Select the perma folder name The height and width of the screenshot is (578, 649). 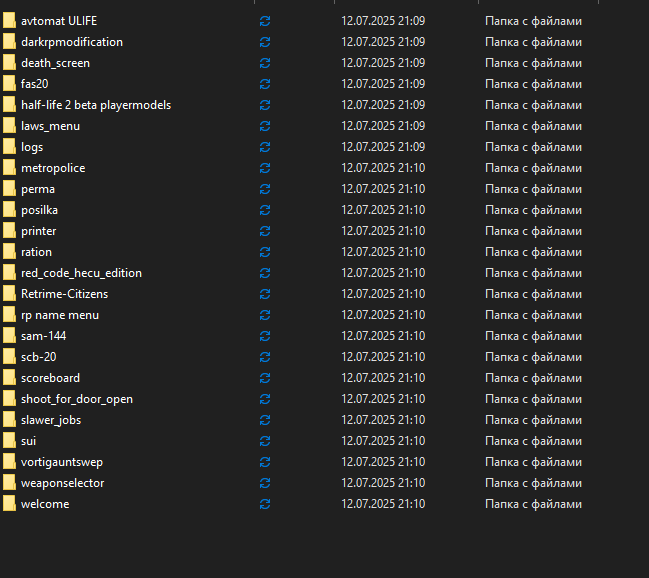click(38, 189)
